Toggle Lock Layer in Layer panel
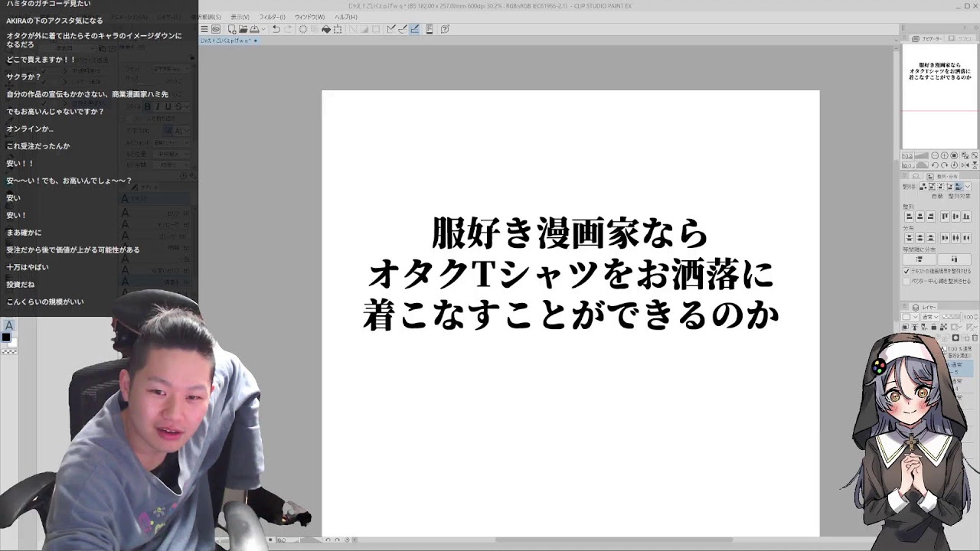This screenshot has height=551, width=980. pyautogui.click(x=934, y=327)
